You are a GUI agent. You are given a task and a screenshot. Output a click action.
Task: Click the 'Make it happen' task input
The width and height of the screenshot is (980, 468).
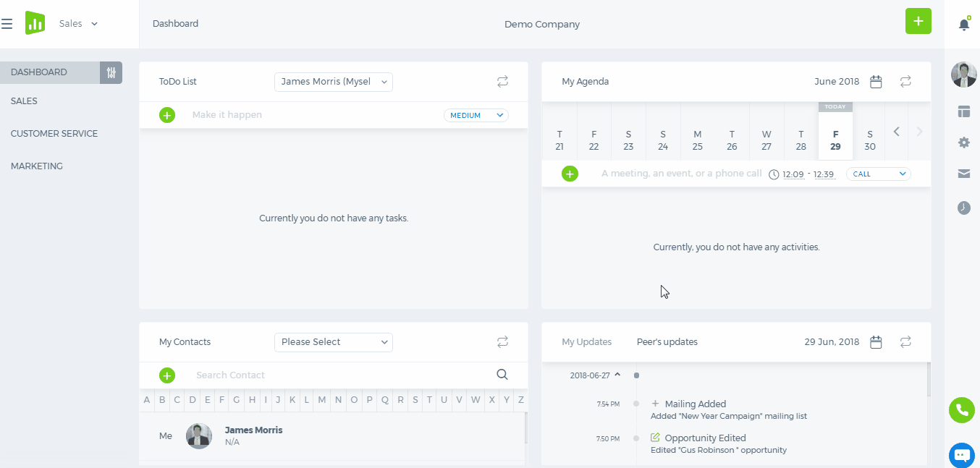point(311,115)
